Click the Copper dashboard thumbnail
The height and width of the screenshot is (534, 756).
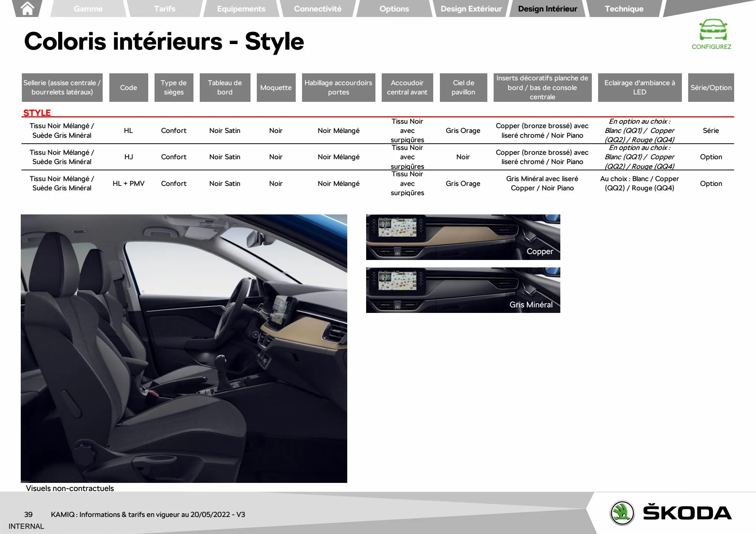coord(463,237)
